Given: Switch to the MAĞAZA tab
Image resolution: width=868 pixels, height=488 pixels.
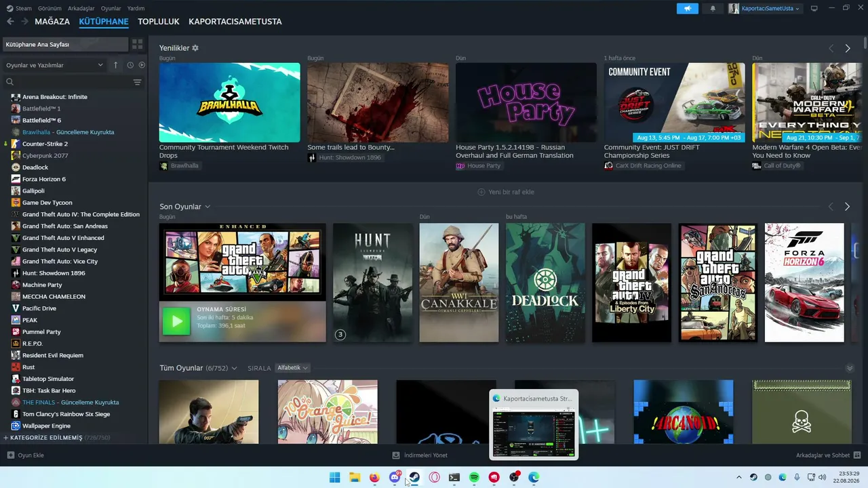Looking at the screenshot, I should point(52,22).
